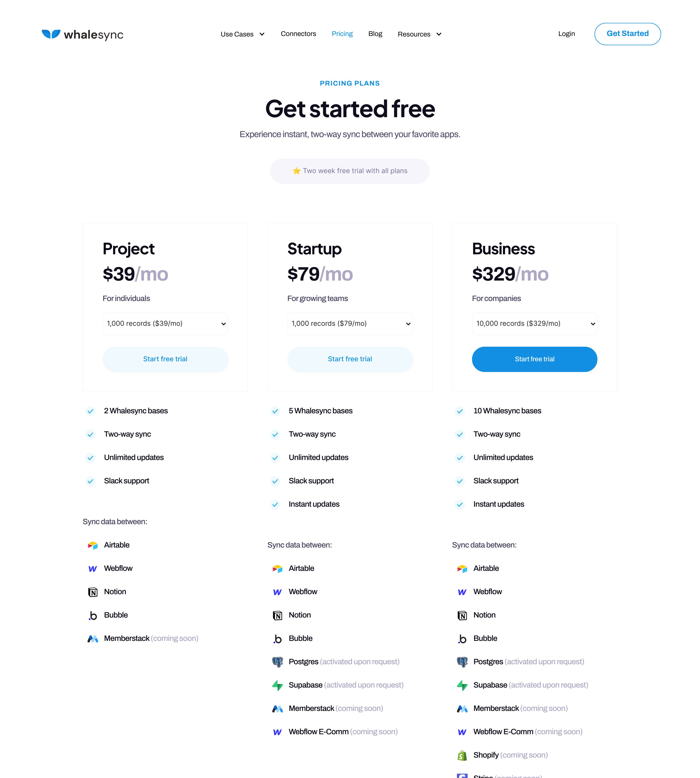Expand the Use Cases menu
This screenshot has height=778, width=700.
pyautogui.click(x=243, y=34)
